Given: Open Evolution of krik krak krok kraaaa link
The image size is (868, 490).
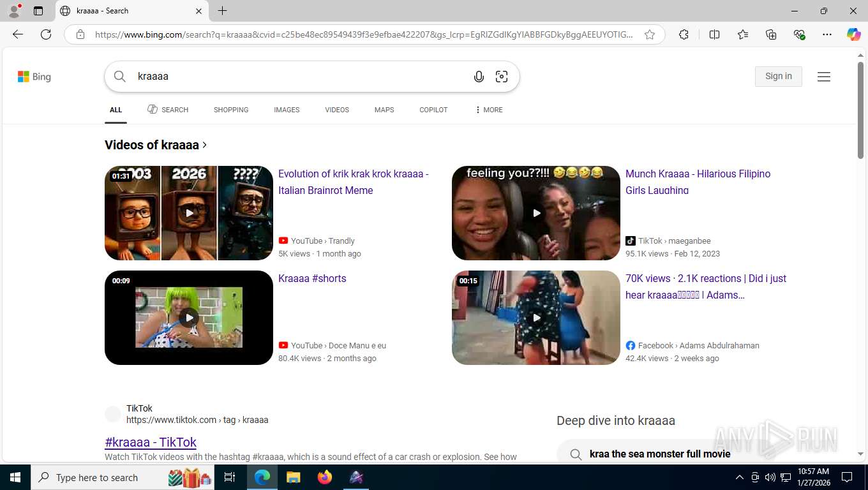Looking at the screenshot, I should (353, 182).
